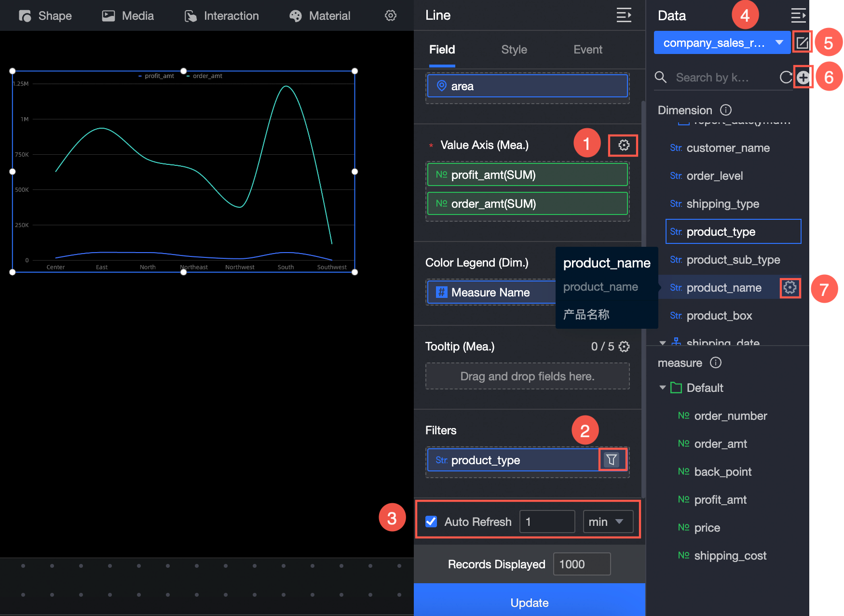
Task: Click the product_type filter funnel icon
Action: (612, 460)
